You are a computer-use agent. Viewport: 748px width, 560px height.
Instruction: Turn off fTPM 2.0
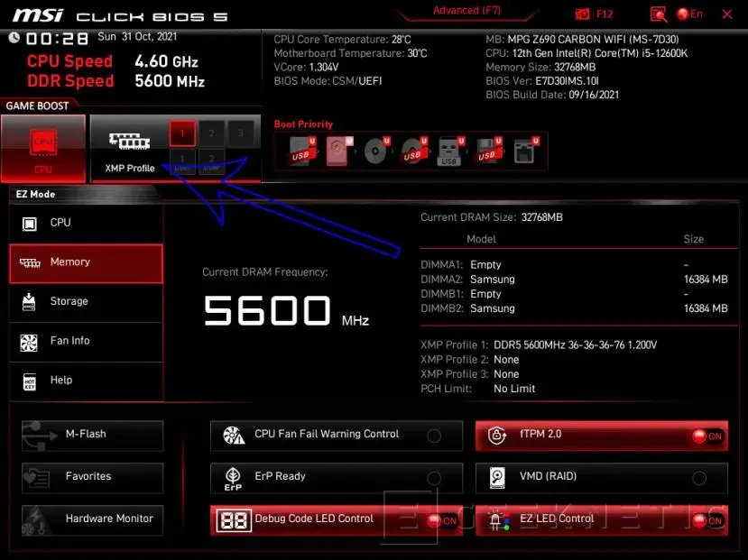coord(602,436)
